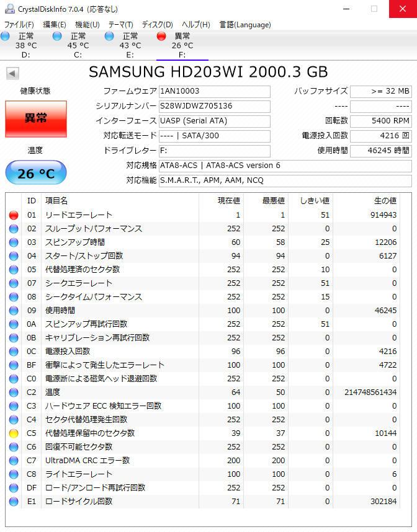Select the F: drive red status orb
The image size is (417, 532).
[x=161, y=35]
